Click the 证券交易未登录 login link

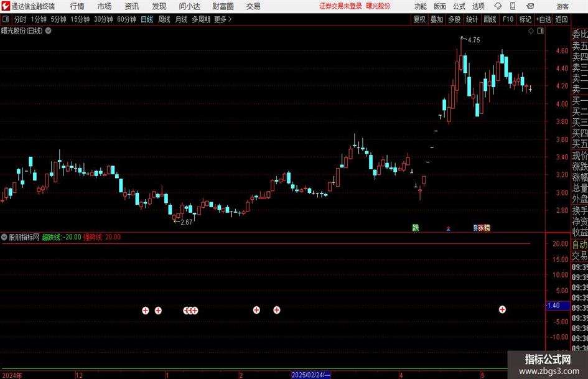340,6
